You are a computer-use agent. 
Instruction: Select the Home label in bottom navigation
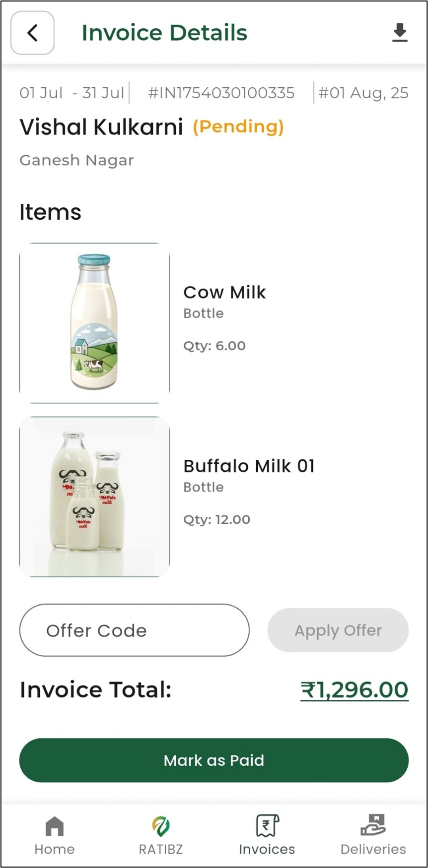point(55,849)
